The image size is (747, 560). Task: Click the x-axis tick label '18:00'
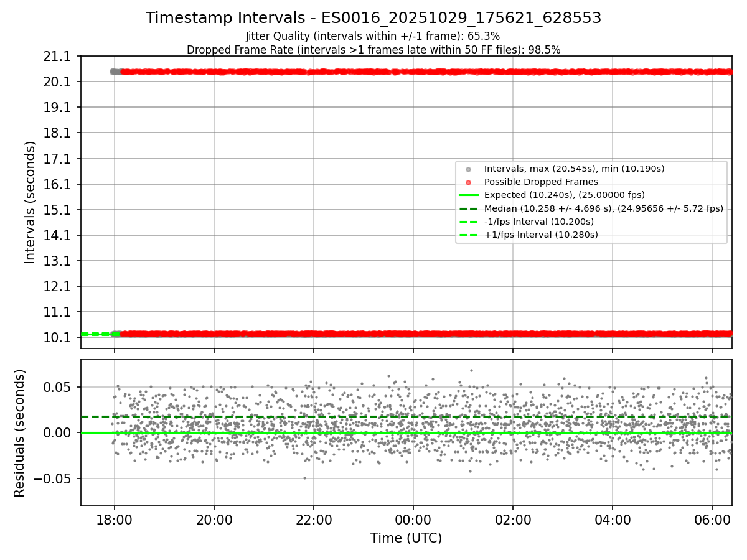click(x=114, y=519)
